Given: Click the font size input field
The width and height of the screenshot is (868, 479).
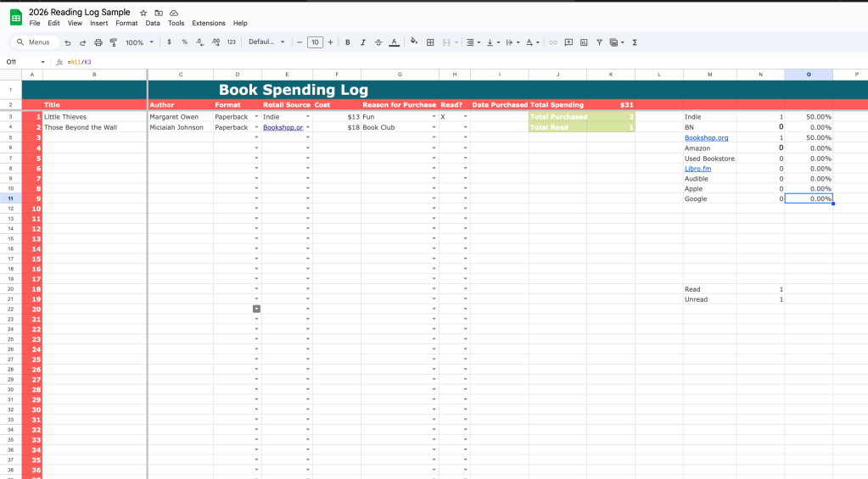Looking at the screenshot, I should pos(314,42).
